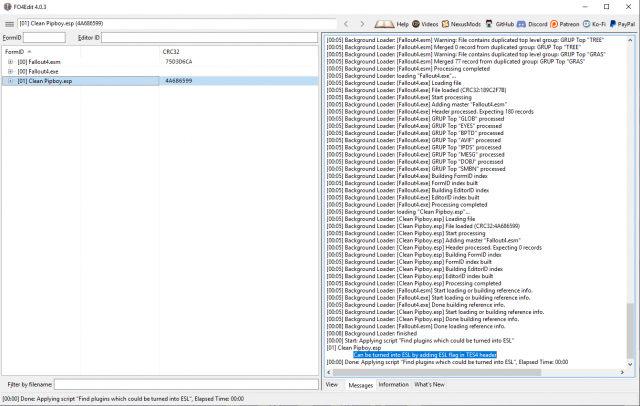Expand the Clean Pipboy.esp node
The image size is (640, 406).
10,80
